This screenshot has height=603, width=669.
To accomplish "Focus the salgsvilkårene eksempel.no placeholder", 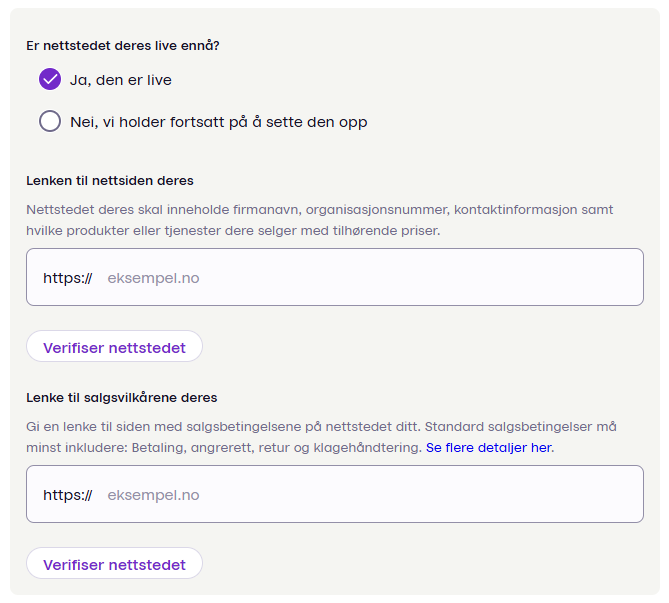I will 153,495.
